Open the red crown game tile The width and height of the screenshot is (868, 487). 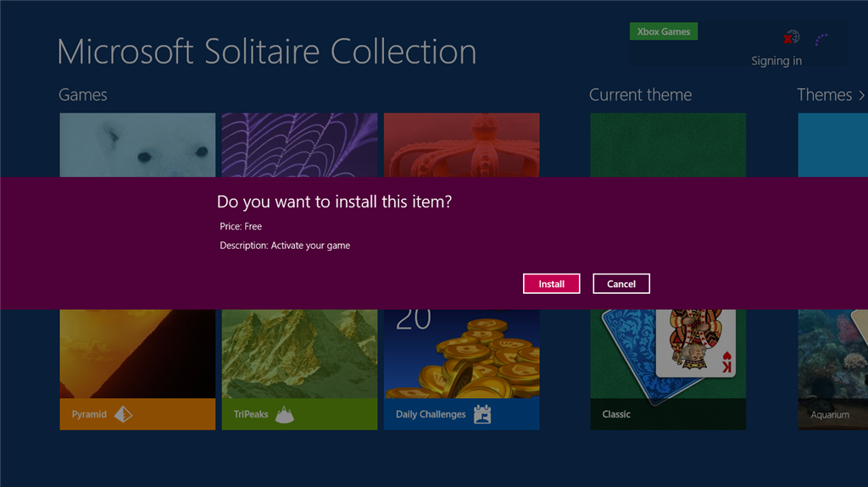tap(462, 145)
